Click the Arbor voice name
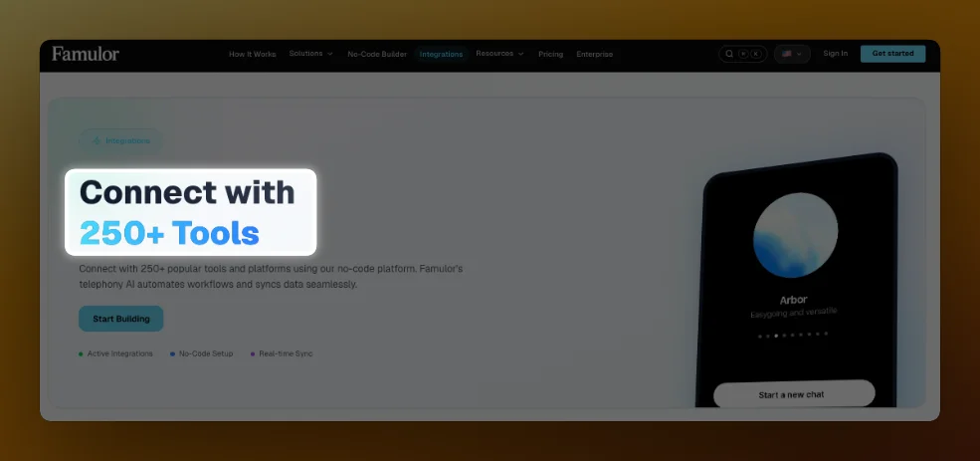The image size is (980, 461). pyautogui.click(x=793, y=300)
